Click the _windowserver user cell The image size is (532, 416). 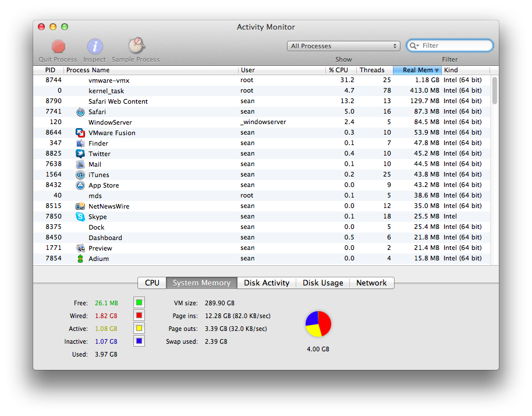263,122
